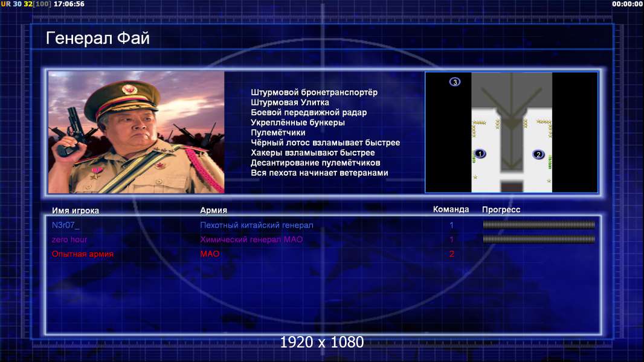Select player name 'Опытная армия'
The height and width of the screenshot is (362, 644).
pos(83,254)
